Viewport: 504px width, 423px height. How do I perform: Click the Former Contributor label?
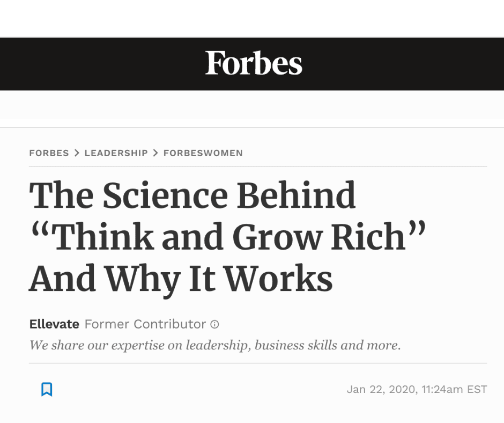[x=145, y=324]
